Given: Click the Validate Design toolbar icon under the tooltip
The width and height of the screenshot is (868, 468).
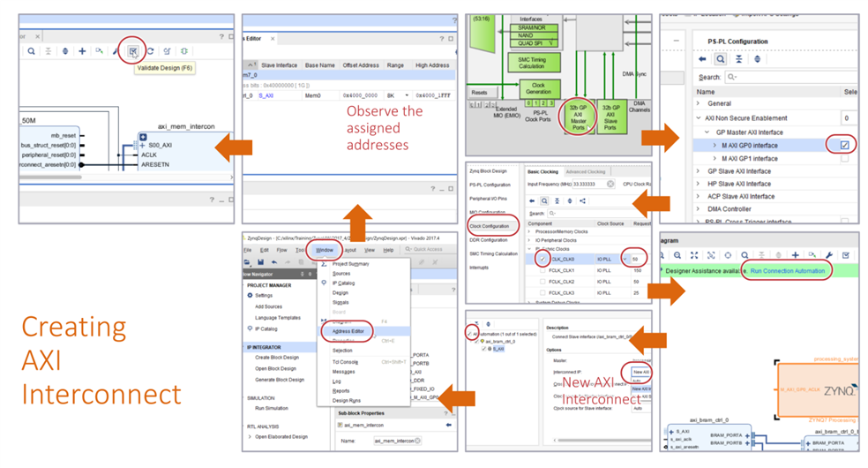Looking at the screenshot, I should [x=133, y=51].
